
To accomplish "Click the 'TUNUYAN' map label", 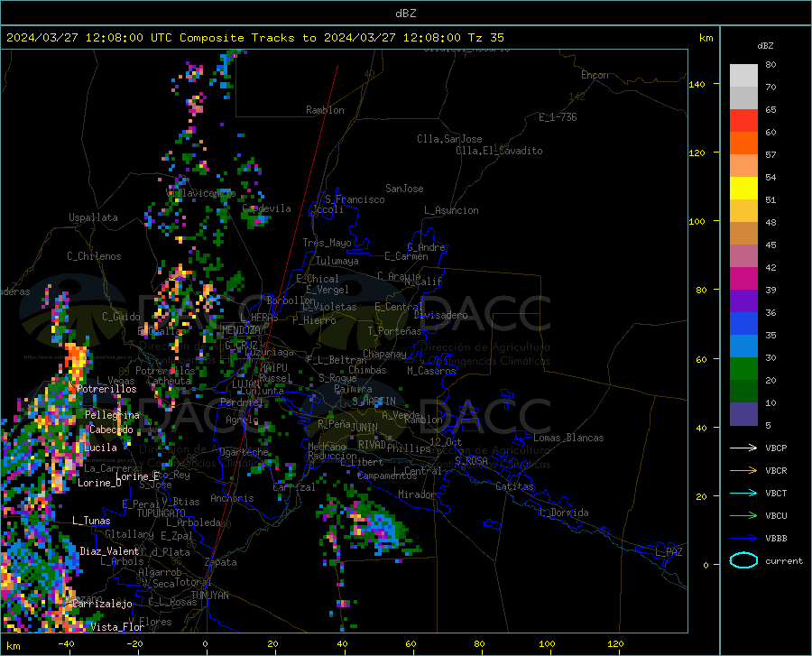I will click(x=209, y=595).
